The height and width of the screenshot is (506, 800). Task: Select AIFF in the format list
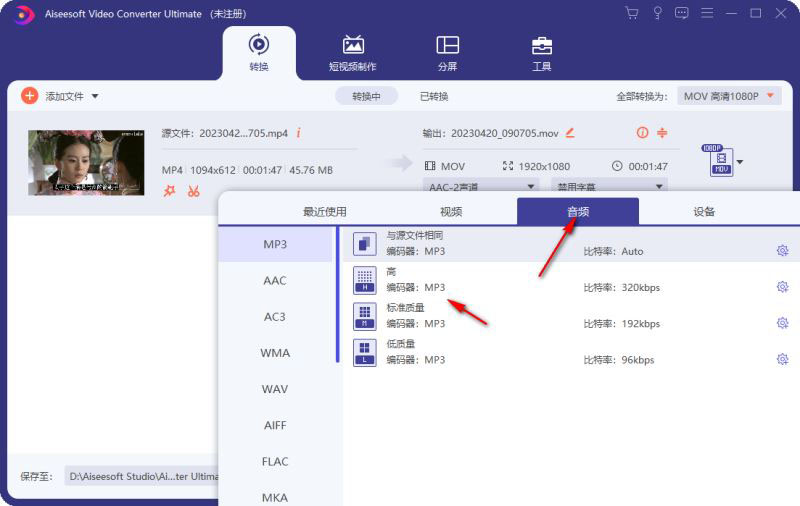(x=275, y=425)
